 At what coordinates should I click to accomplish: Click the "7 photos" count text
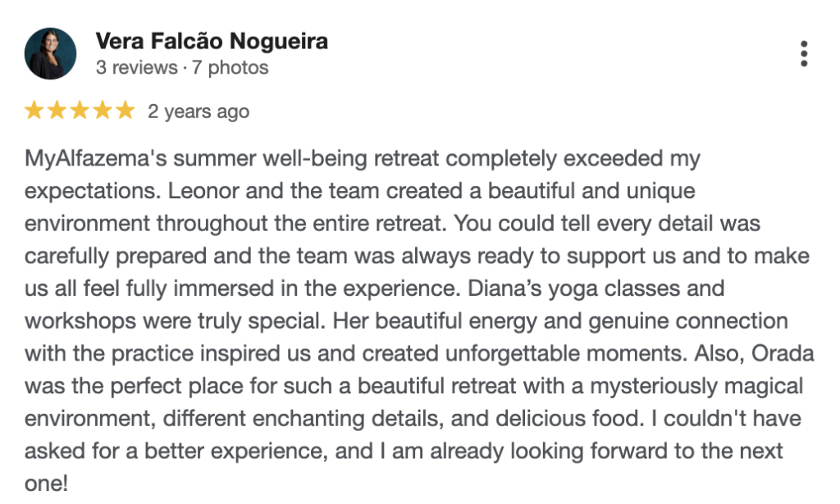pos(231,67)
